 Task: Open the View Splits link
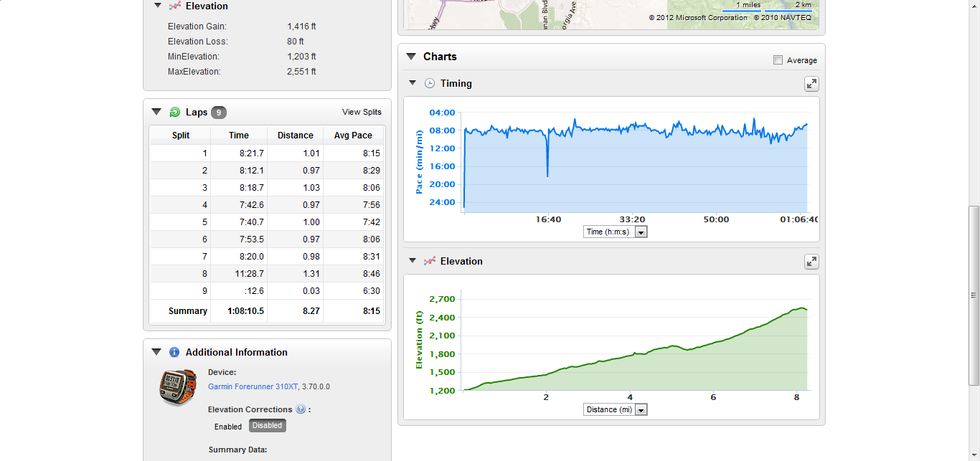362,112
